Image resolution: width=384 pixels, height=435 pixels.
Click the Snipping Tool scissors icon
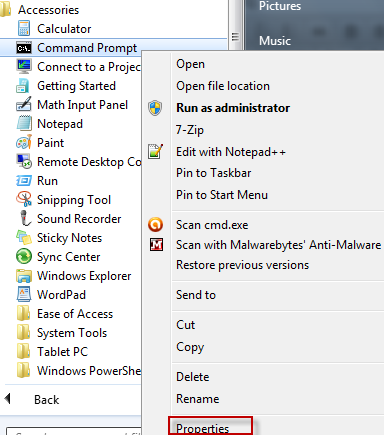24,200
